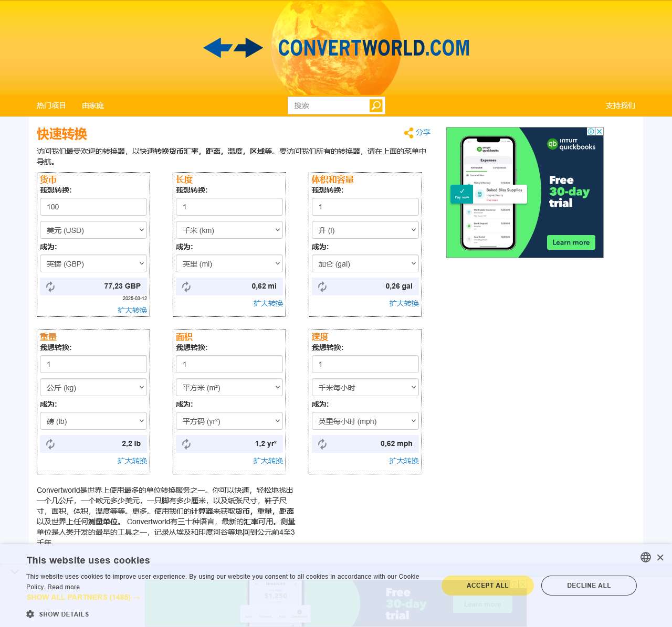The image size is (672, 627).
Task: Open currency target dropdown 英镑 (GBP)
Action: pyautogui.click(x=93, y=263)
